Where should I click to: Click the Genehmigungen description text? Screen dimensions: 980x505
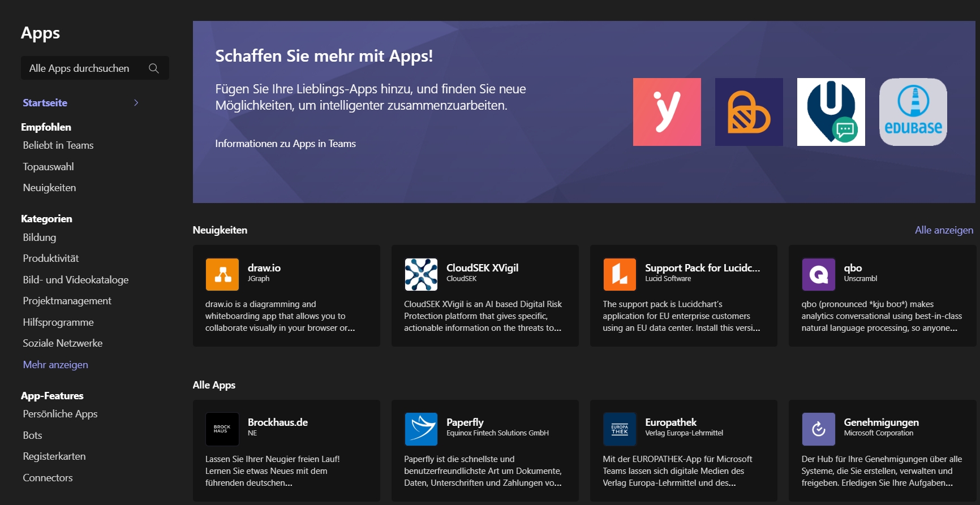coord(882,471)
